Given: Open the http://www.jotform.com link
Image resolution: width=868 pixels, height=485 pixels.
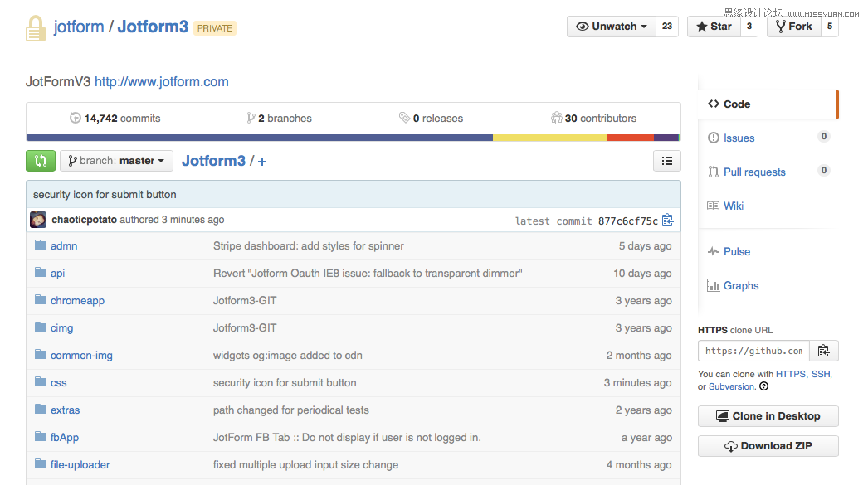Looking at the screenshot, I should coord(162,82).
